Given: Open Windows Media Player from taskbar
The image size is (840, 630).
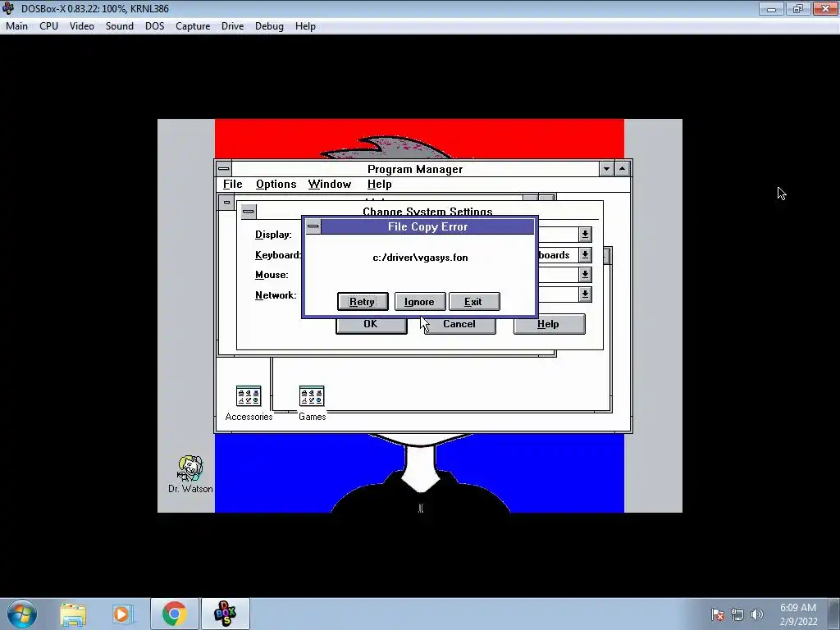Looking at the screenshot, I should 121,614.
